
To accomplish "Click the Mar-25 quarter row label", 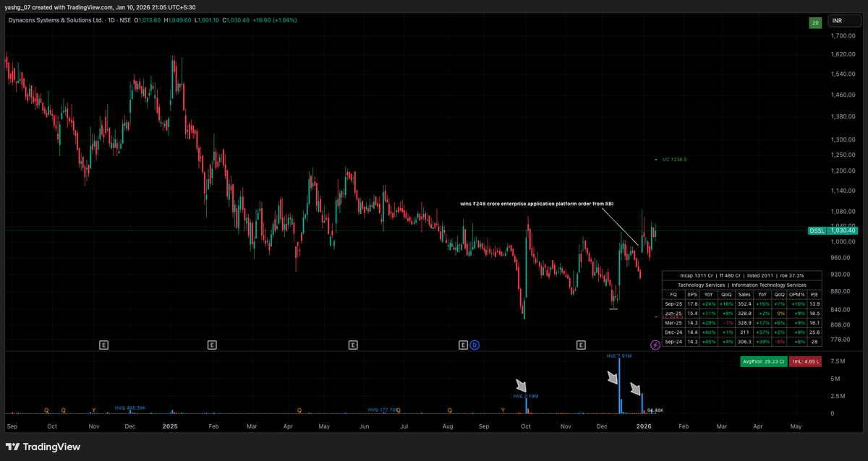I will (673, 323).
